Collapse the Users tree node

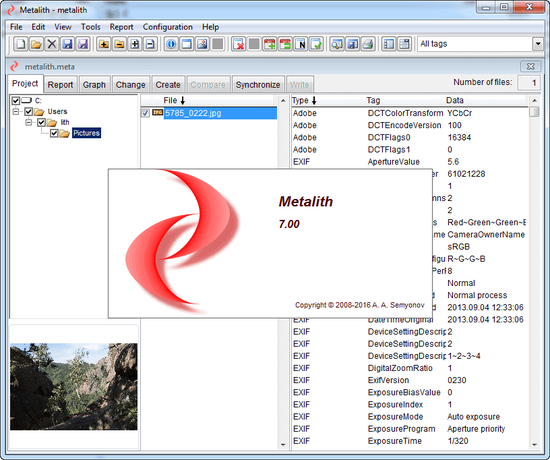16,112
